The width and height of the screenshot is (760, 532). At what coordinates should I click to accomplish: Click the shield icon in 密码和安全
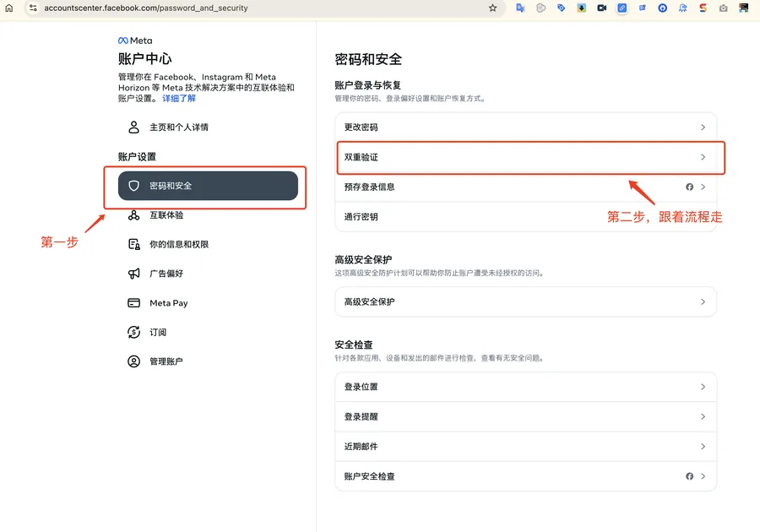point(133,186)
